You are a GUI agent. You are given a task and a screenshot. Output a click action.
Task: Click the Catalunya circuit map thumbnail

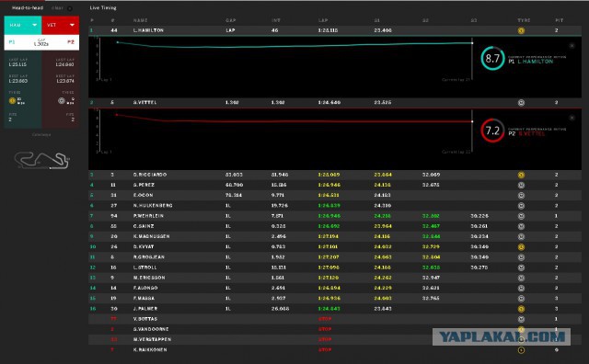point(41,160)
